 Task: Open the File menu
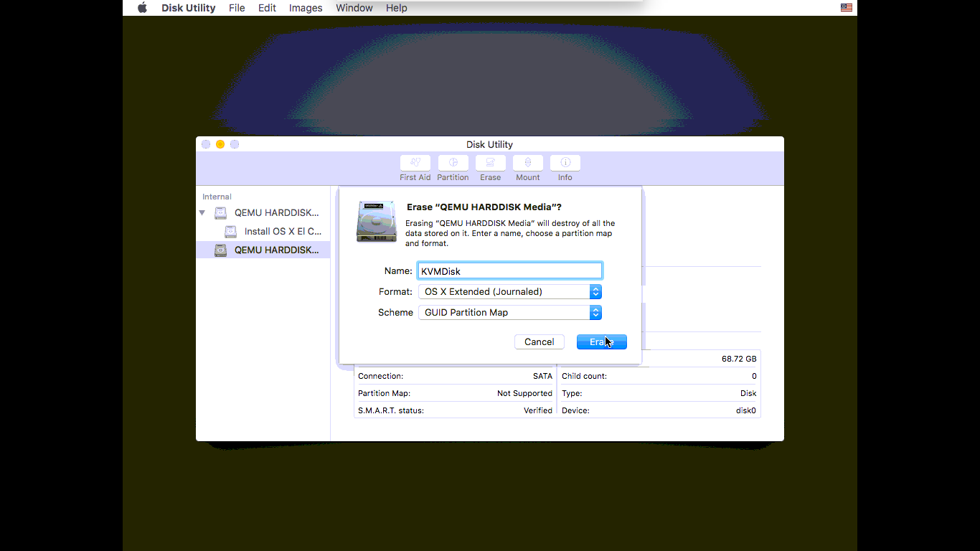(237, 8)
